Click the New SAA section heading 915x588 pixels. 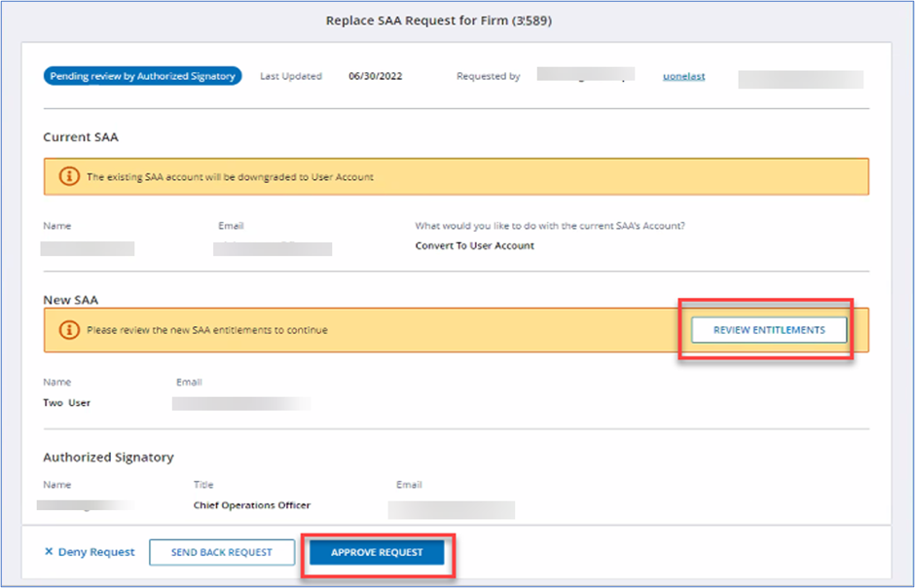coord(70,300)
